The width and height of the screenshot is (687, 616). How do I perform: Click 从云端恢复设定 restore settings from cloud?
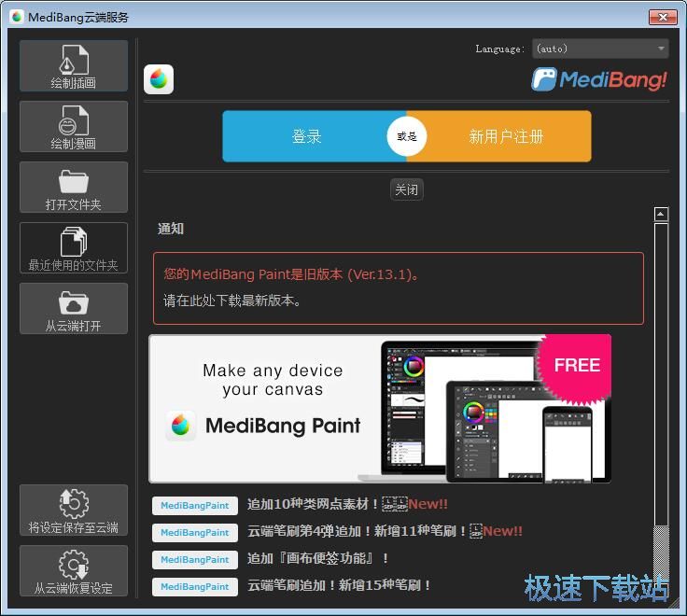pyautogui.click(x=74, y=570)
